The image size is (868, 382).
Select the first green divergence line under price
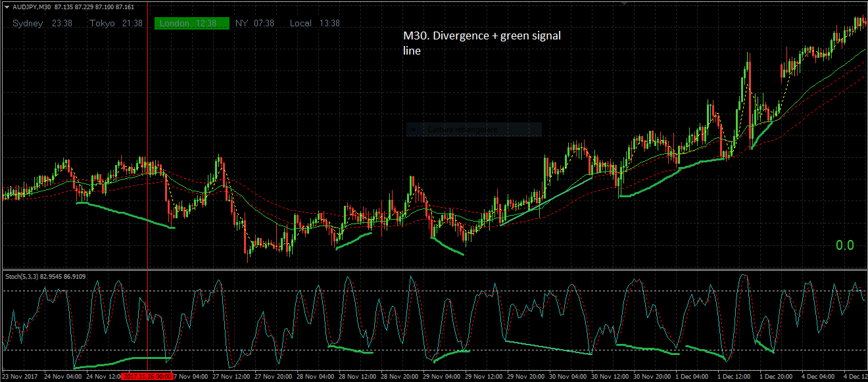[126, 215]
